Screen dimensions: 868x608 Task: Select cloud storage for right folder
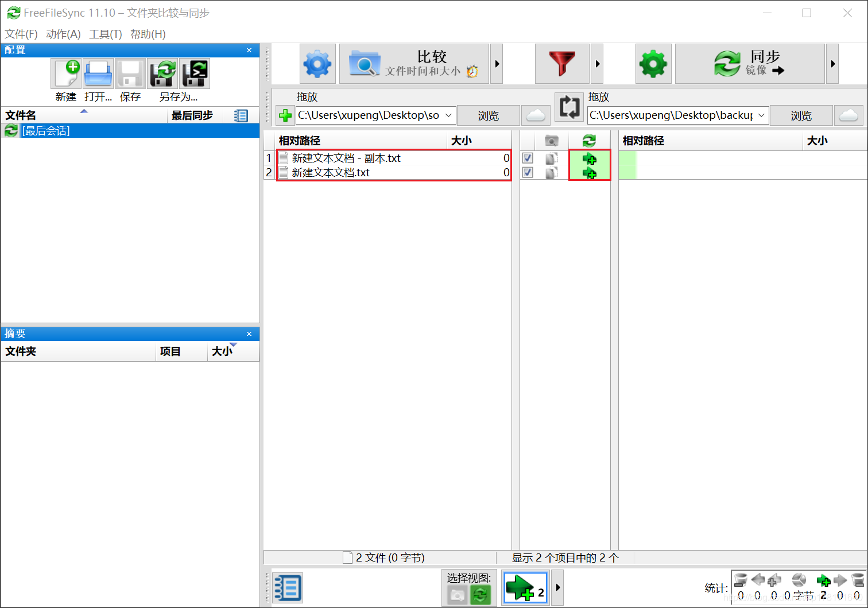848,115
